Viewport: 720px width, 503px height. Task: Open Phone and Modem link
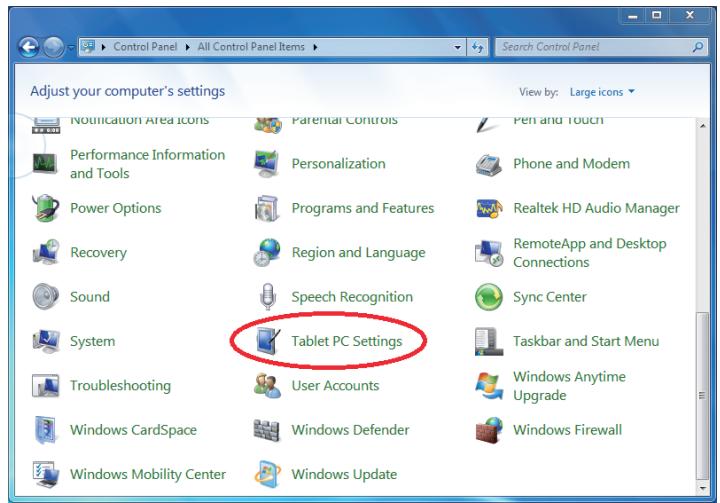click(572, 164)
